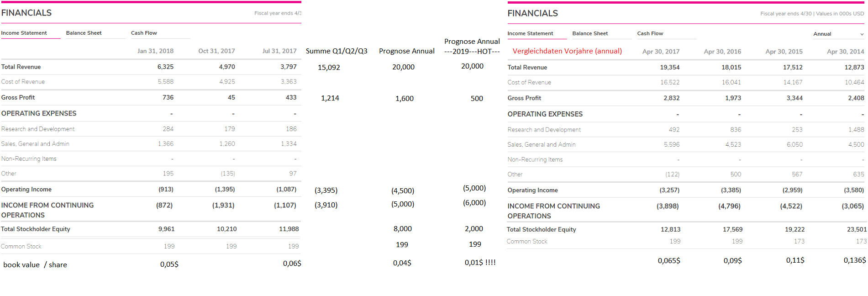Open Balance Sheet tab above Vergleichdaten Vorjahre
The width and height of the screenshot is (868, 296).
pos(590,33)
